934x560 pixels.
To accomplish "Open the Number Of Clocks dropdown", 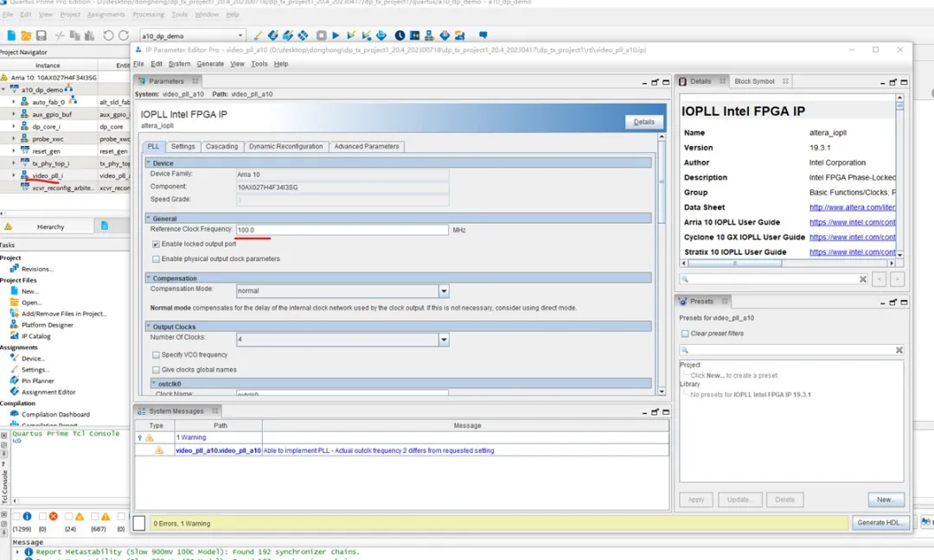I will pos(444,340).
